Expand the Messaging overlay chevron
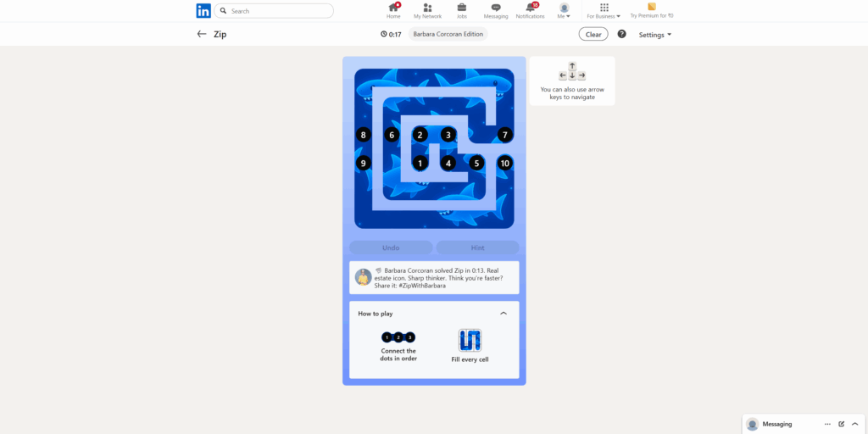868x434 pixels. [855, 424]
